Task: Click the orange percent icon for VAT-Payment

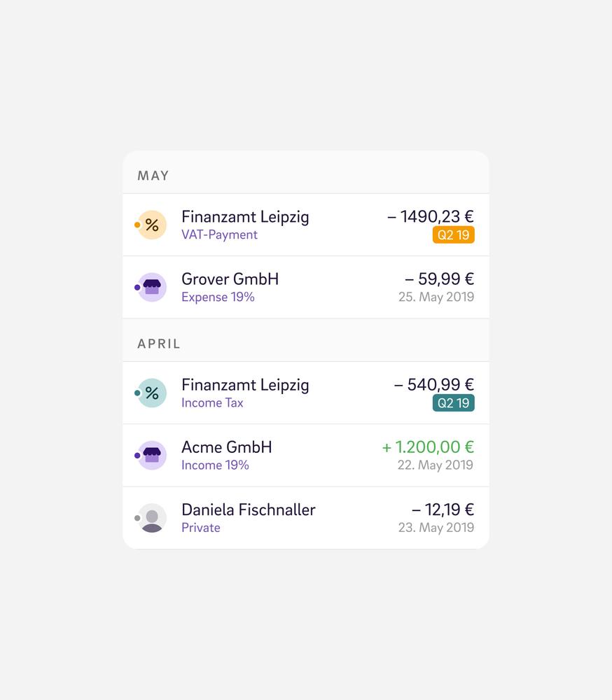Action: pyautogui.click(x=152, y=225)
